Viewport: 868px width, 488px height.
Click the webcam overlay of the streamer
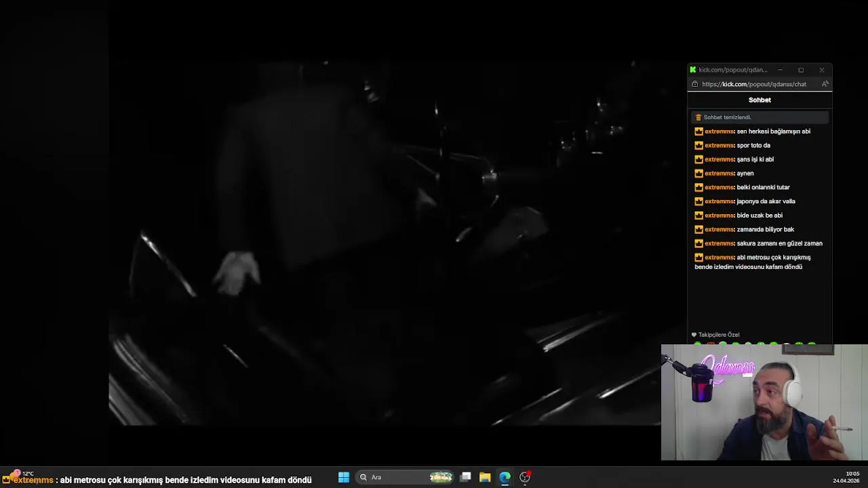pos(764,403)
